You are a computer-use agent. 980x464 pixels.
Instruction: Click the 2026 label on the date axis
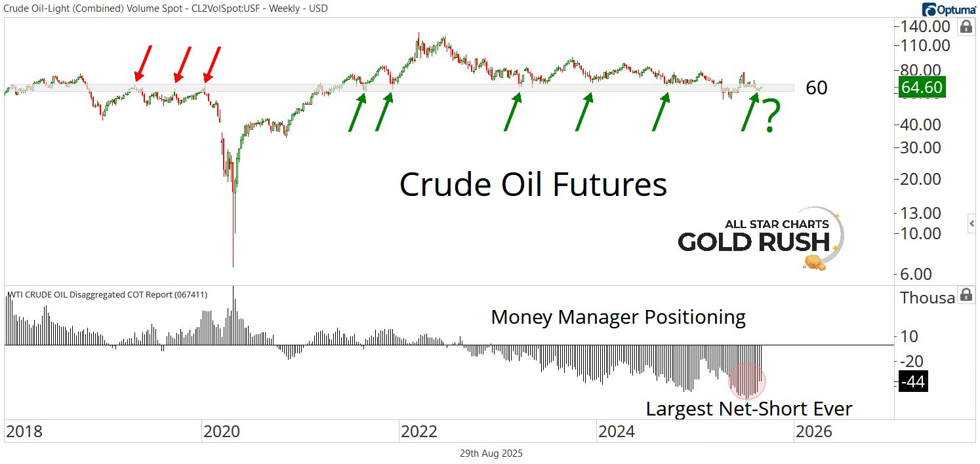click(x=812, y=432)
